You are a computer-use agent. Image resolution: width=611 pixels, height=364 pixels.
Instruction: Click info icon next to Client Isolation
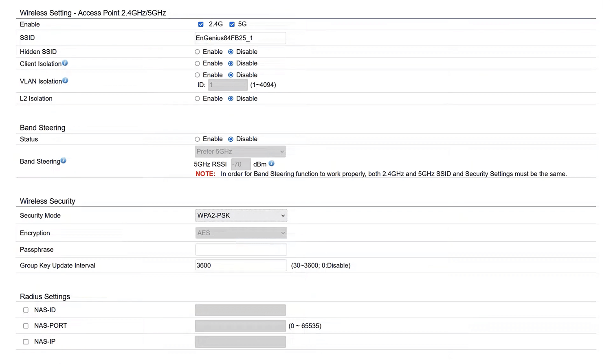(x=65, y=63)
